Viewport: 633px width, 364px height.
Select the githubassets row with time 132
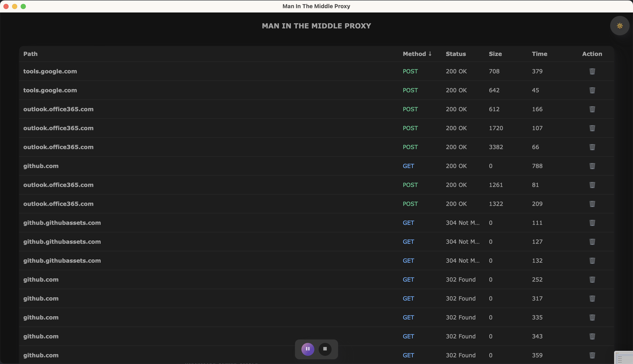pos(62,261)
